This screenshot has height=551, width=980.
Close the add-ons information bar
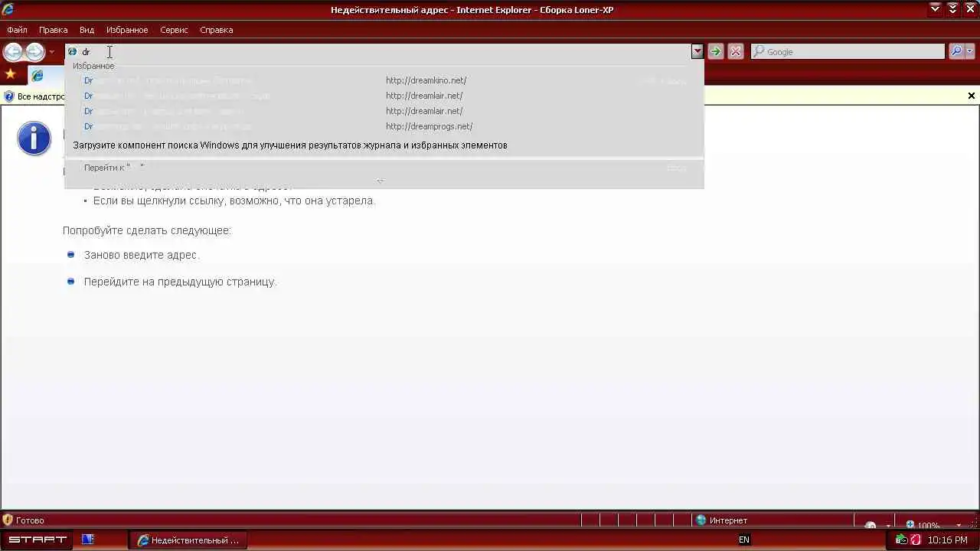(972, 96)
